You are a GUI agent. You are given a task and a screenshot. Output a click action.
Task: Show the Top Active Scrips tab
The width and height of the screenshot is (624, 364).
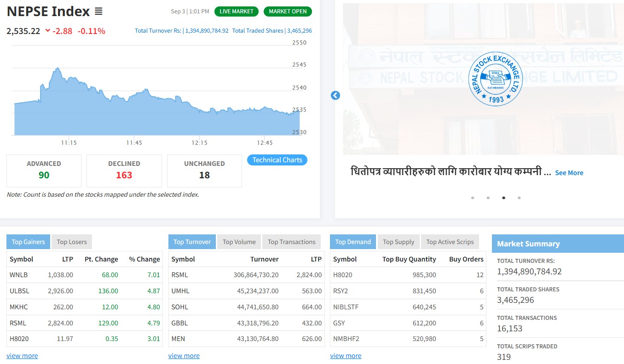point(450,242)
